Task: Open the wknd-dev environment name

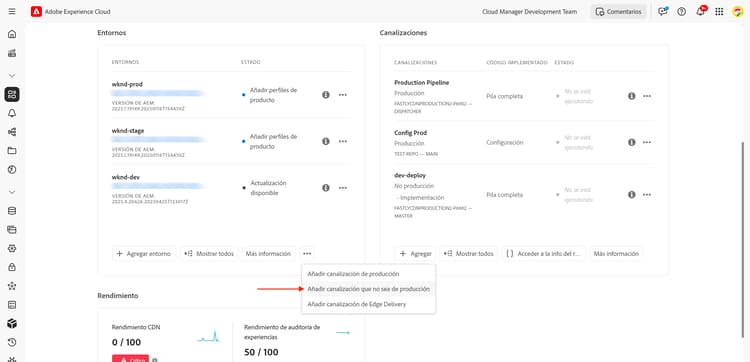Action: (126, 177)
